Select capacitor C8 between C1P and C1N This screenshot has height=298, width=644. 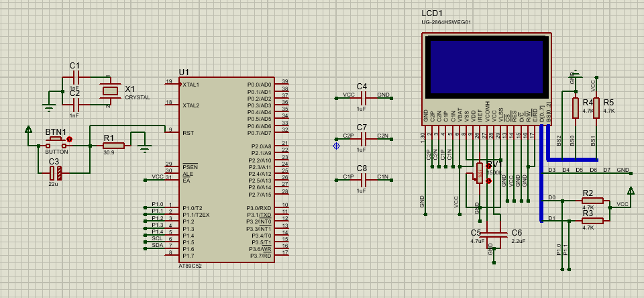tap(363, 180)
